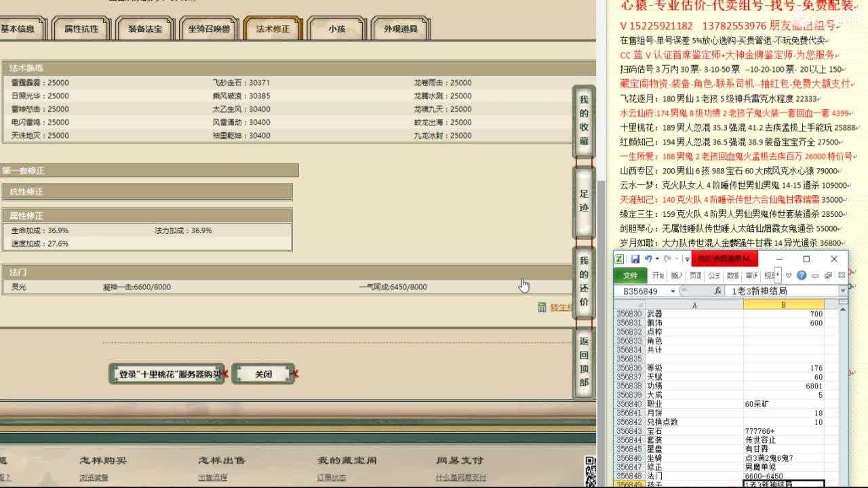Image resolution: width=868 pixels, height=488 pixels.
Task: Open the 订单状态 link
Action: (330, 476)
